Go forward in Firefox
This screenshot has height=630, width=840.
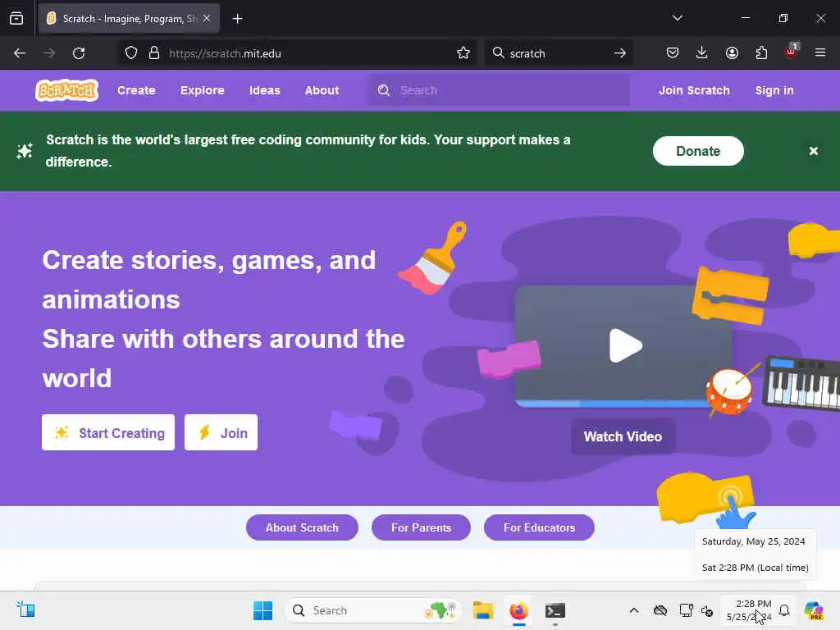pyautogui.click(x=49, y=53)
